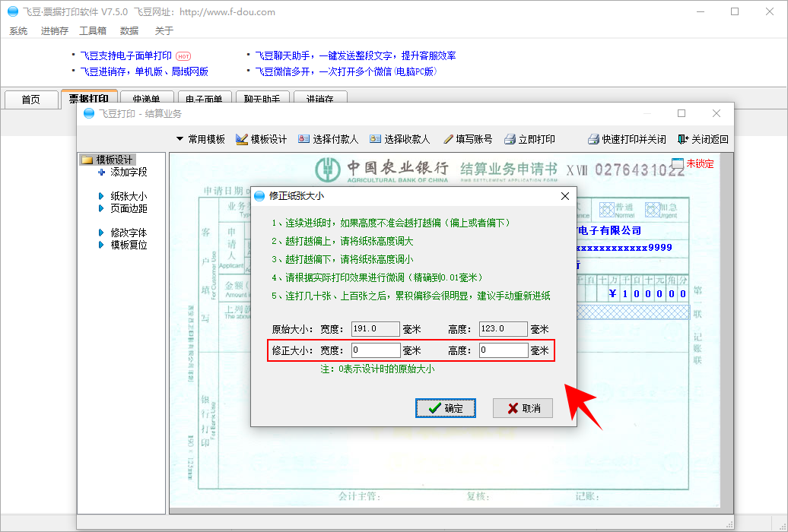
Task: Open the 数据 menu
Action: pos(129,30)
